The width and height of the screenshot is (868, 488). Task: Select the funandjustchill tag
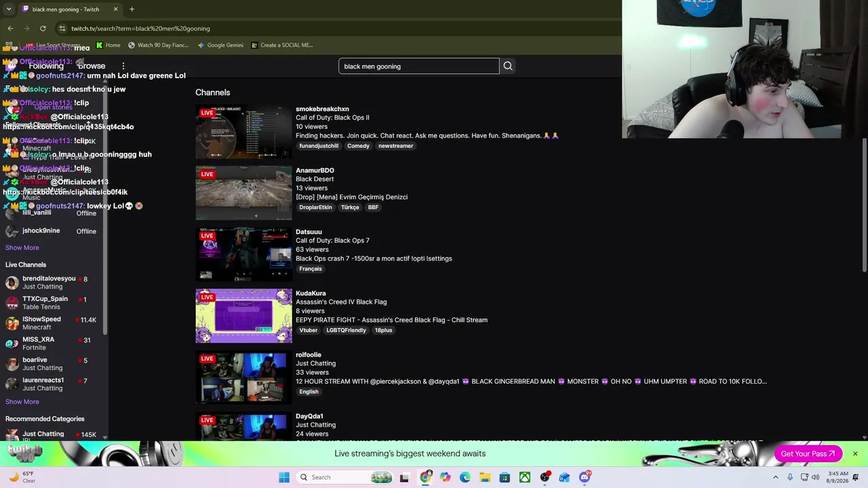319,146
